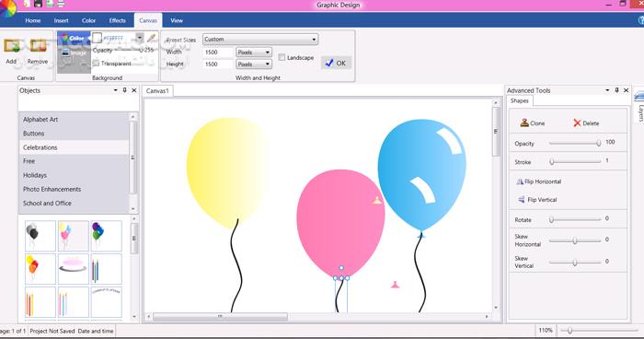Select the Image background option

coord(74,53)
